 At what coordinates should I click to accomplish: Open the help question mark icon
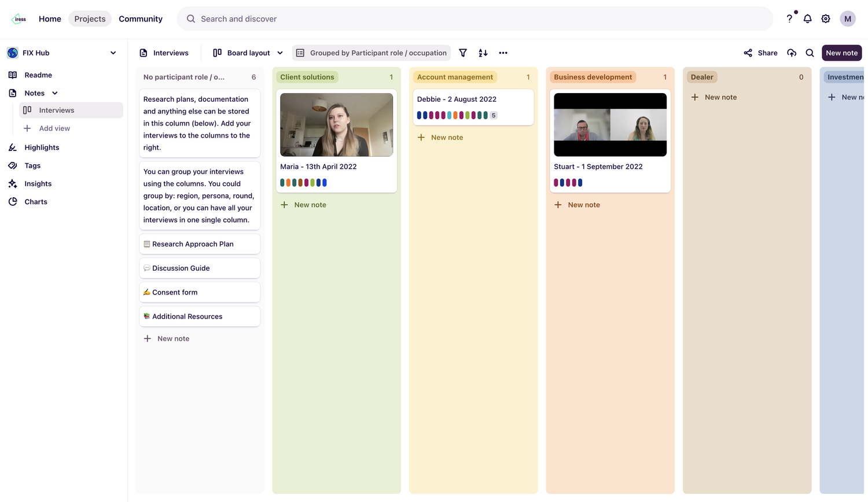pos(789,19)
